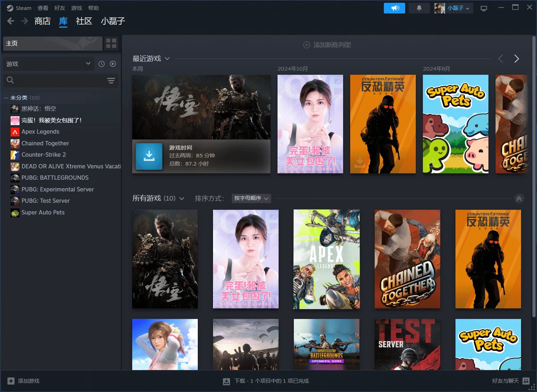The width and height of the screenshot is (537, 392).
Task: Collapse the all games shelf
Action: pyautogui.click(x=519, y=198)
